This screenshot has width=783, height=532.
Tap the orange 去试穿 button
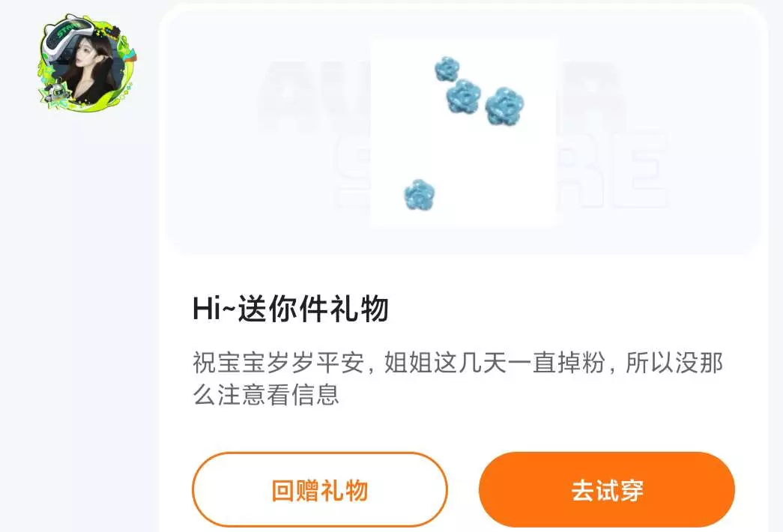(607, 489)
